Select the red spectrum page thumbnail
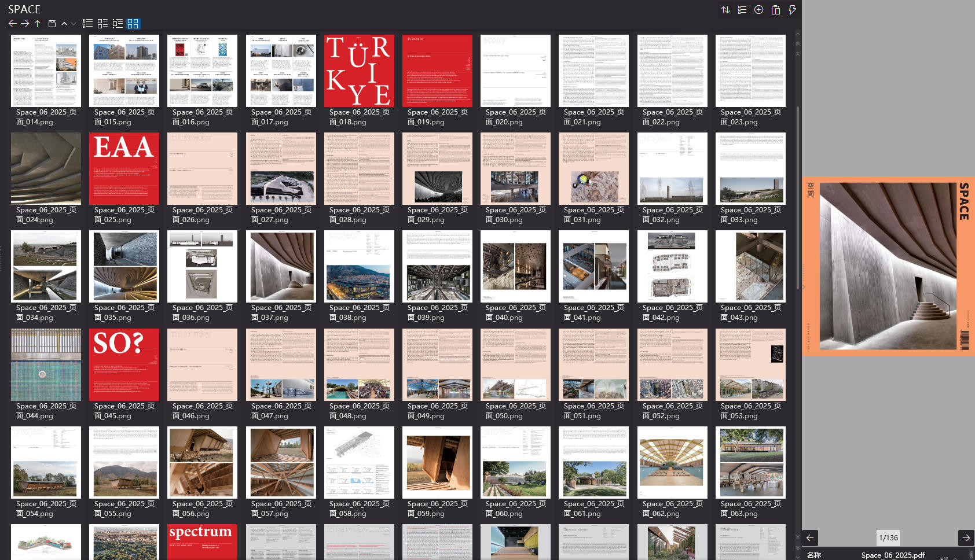975x560 pixels. [202, 541]
